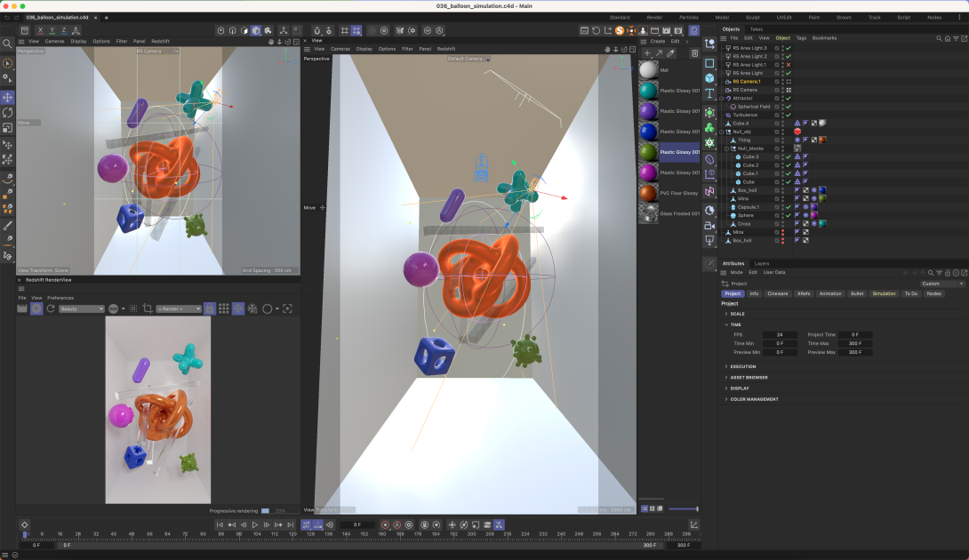Viewport: 969px width, 560px height.
Task: Click the eyedropper icon in Material Manager
Action: coord(670,53)
